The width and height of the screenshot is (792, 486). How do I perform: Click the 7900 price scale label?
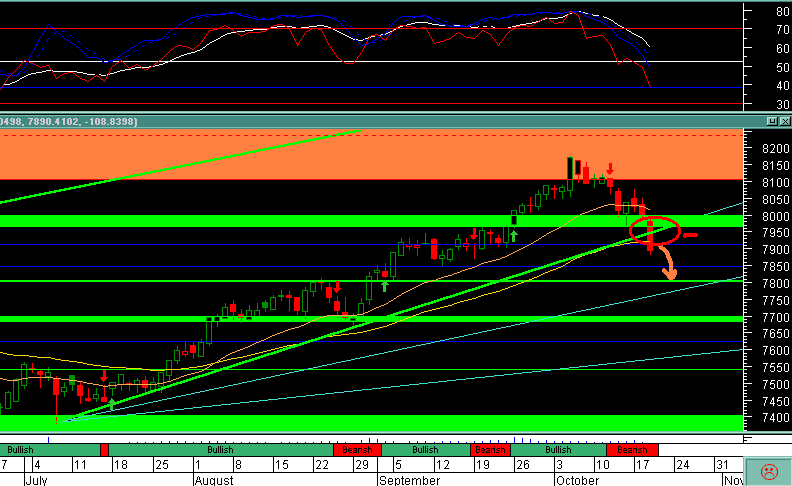(775, 250)
